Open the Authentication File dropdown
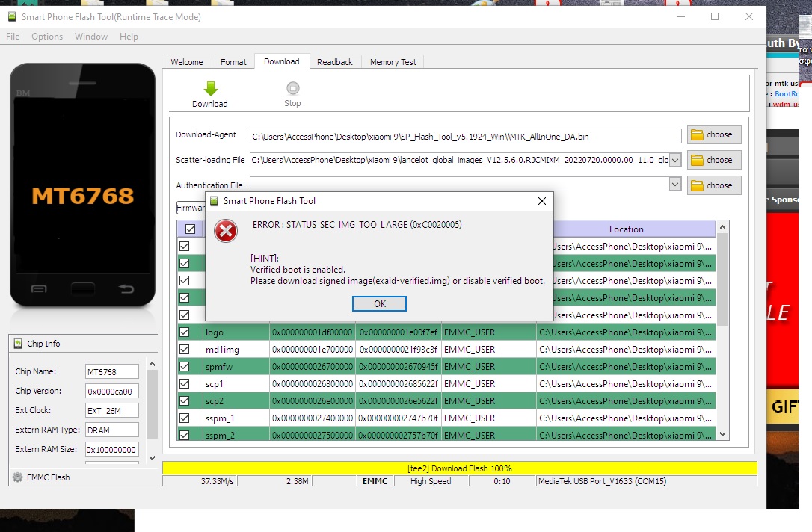The width and height of the screenshot is (812, 532). 675,185
